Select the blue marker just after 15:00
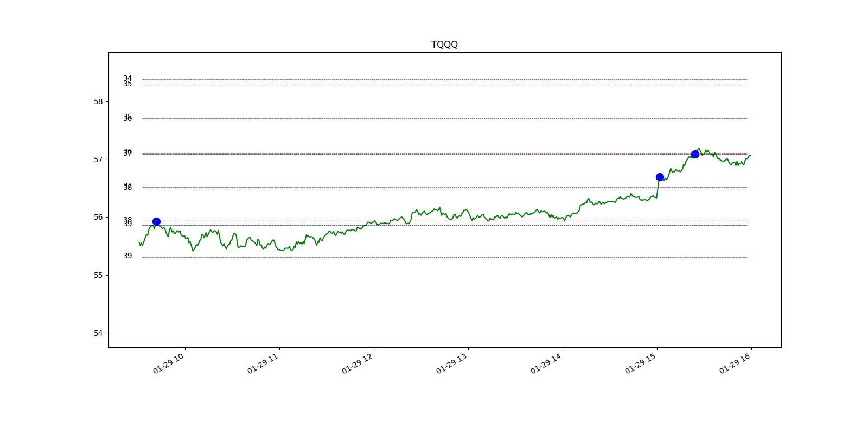This screenshot has height=434, width=868. [x=660, y=177]
